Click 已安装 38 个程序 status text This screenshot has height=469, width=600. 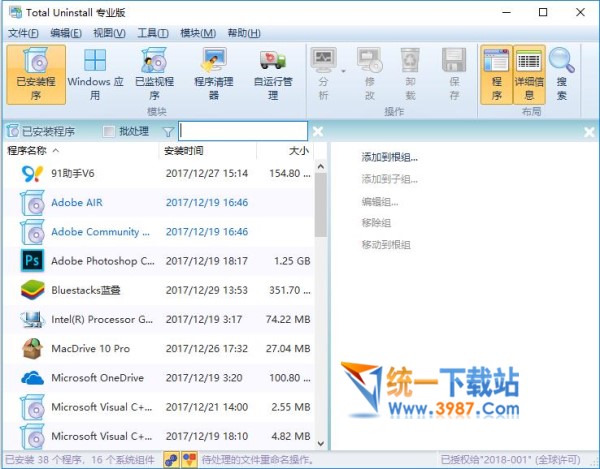point(47,459)
